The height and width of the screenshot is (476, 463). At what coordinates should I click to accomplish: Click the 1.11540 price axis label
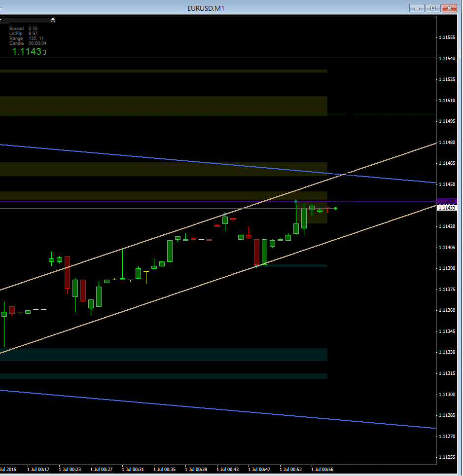click(447, 59)
